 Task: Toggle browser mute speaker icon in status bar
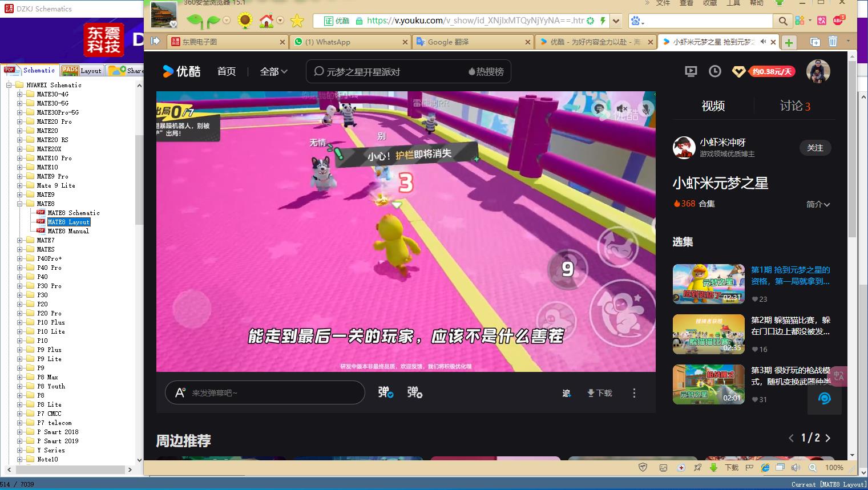[x=796, y=467]
